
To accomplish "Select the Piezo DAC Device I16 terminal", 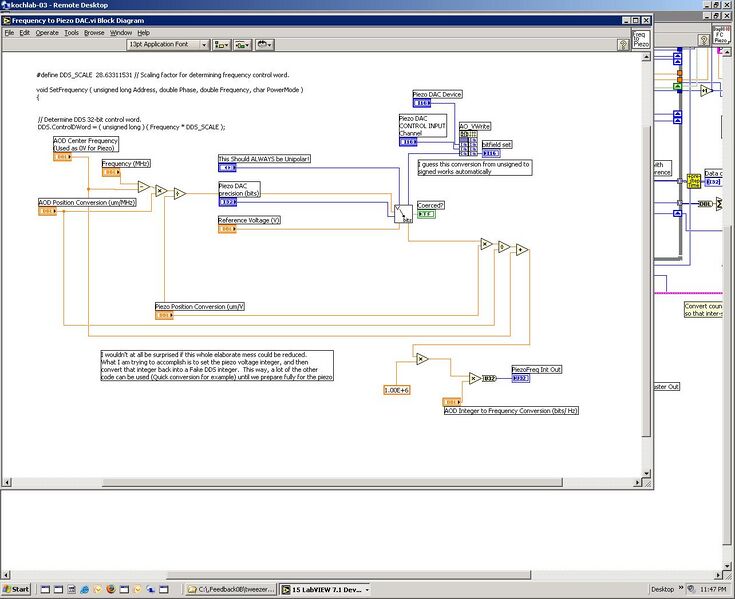I will pos(421,103).
